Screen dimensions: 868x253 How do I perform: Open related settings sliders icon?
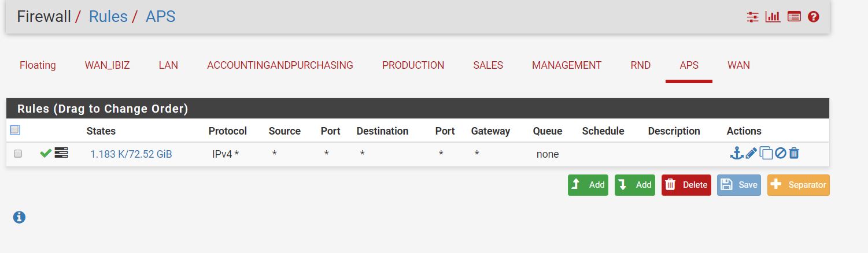pos(752,17)
